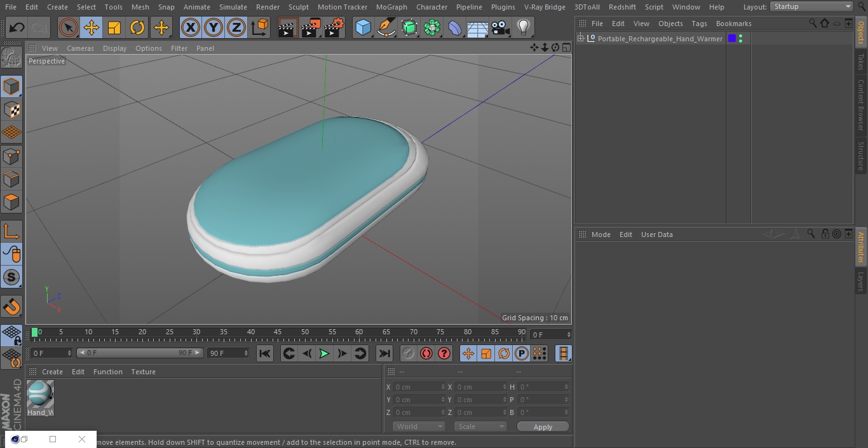Add a Light object
868x448 pixels.
tap(523, 28)
